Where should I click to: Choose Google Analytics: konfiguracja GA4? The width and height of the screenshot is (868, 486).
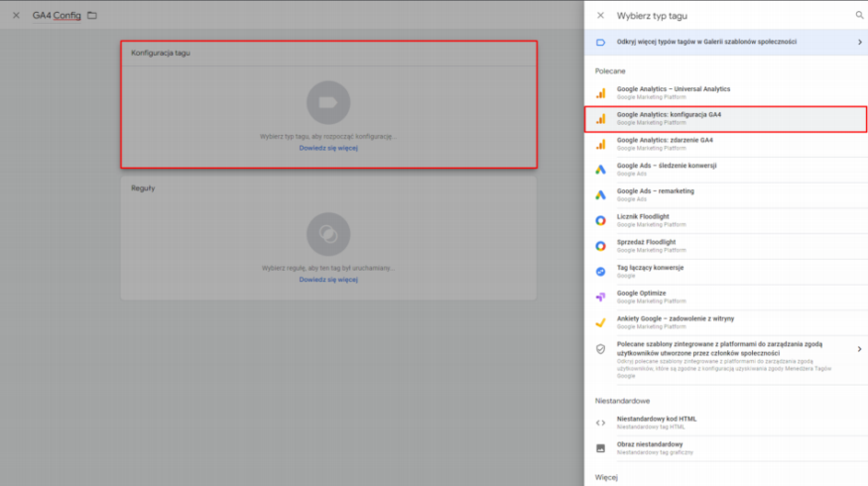click(x=669, y=119)
